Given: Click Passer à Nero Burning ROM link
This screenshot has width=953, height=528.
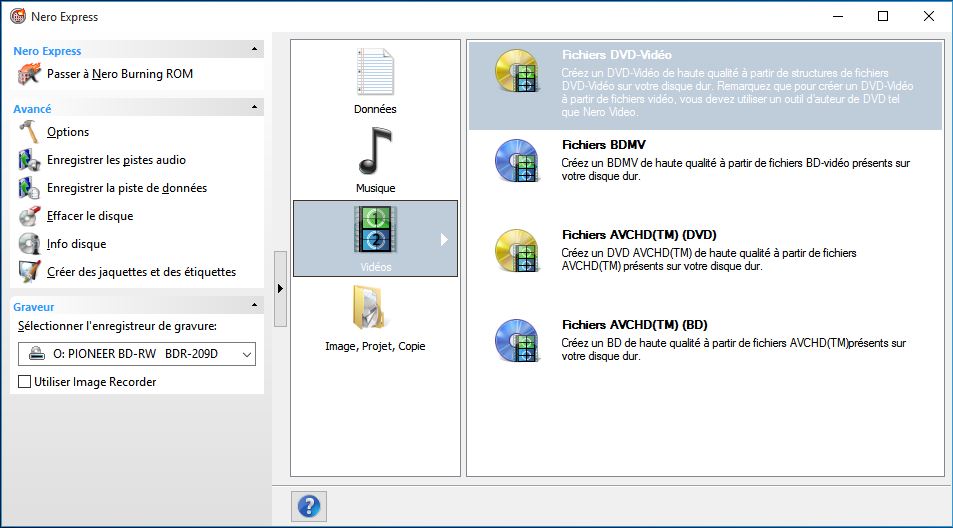Looking at the screenshot, I should point(120,74).
